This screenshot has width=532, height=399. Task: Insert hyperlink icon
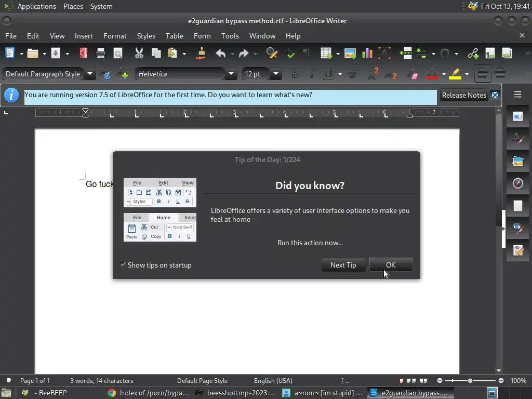tap(473, 54)
